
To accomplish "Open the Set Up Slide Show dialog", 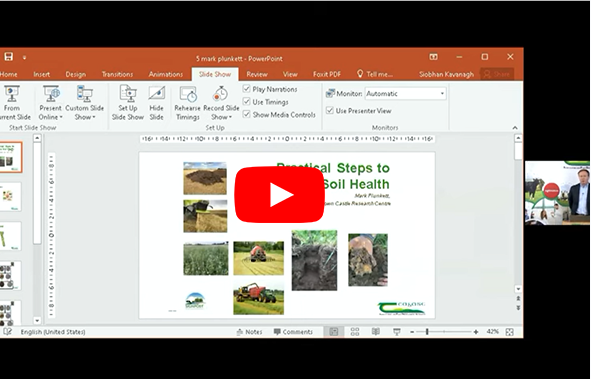I will coord(128,103).
